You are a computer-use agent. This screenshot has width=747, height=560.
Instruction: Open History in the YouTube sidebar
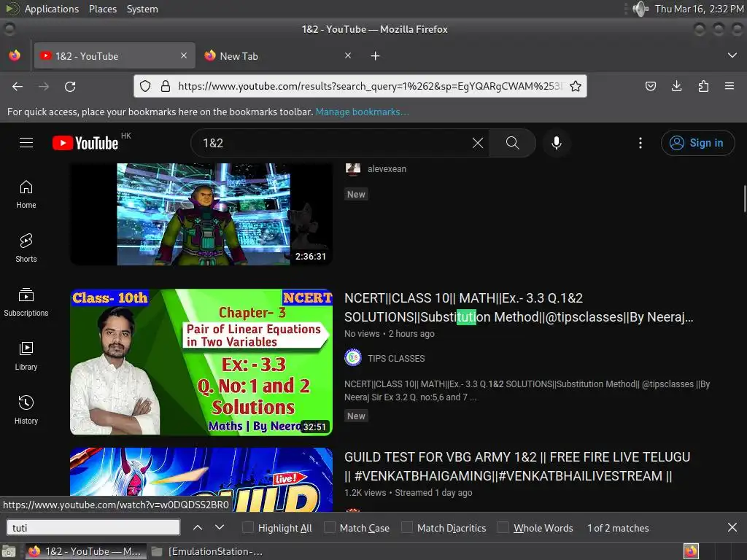pos(26,410)
